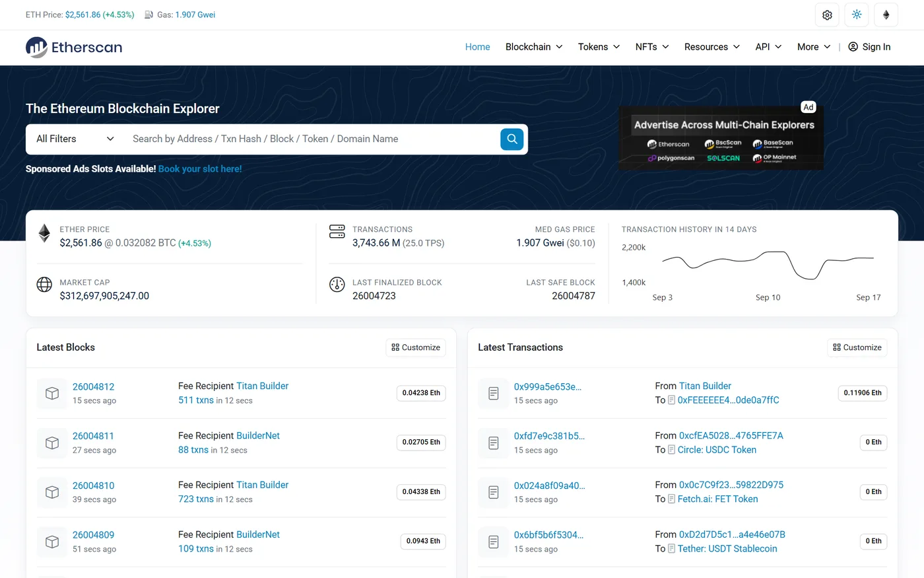Open block 26004812
This screenshot has width=924, height=578.
point(93,386)
